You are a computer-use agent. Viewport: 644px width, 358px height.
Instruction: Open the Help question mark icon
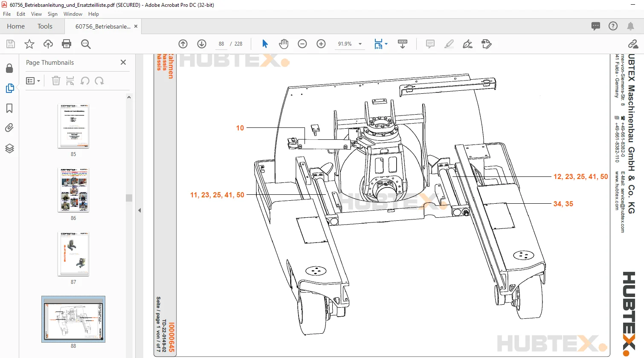[613, 26]
